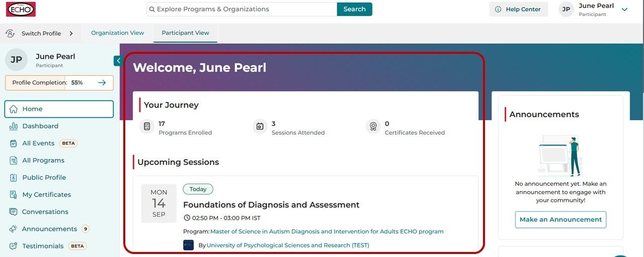Open My Certificates in sidebar
This screenshot has height=257, width=644.
point(46,195)
